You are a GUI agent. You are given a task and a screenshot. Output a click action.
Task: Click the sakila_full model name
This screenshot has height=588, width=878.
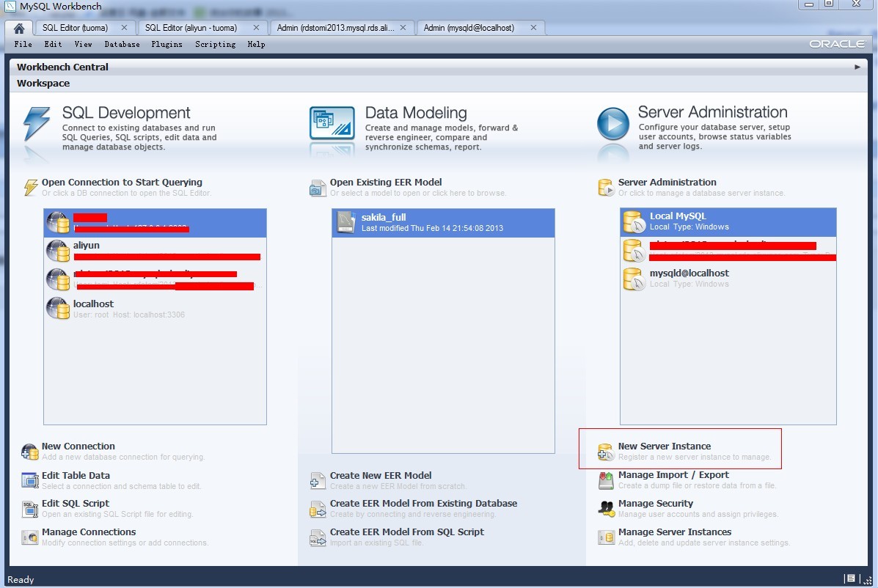[384, 218]
